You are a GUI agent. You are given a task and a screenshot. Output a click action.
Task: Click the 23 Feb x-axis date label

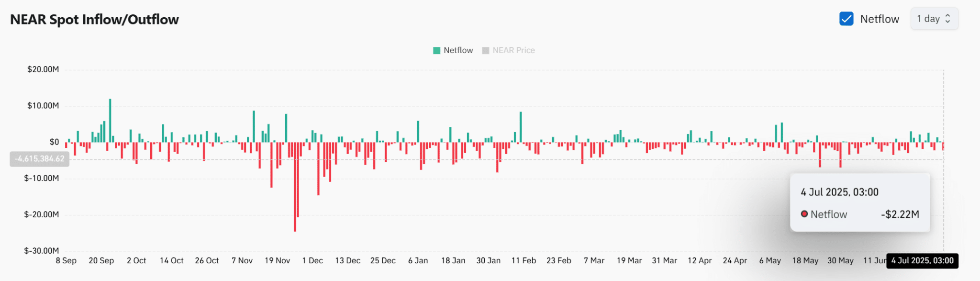559,261
